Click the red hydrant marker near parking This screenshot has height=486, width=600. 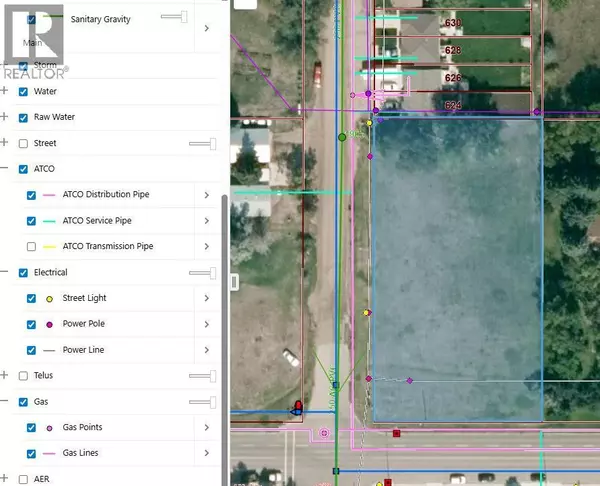[x=297, y=405]
